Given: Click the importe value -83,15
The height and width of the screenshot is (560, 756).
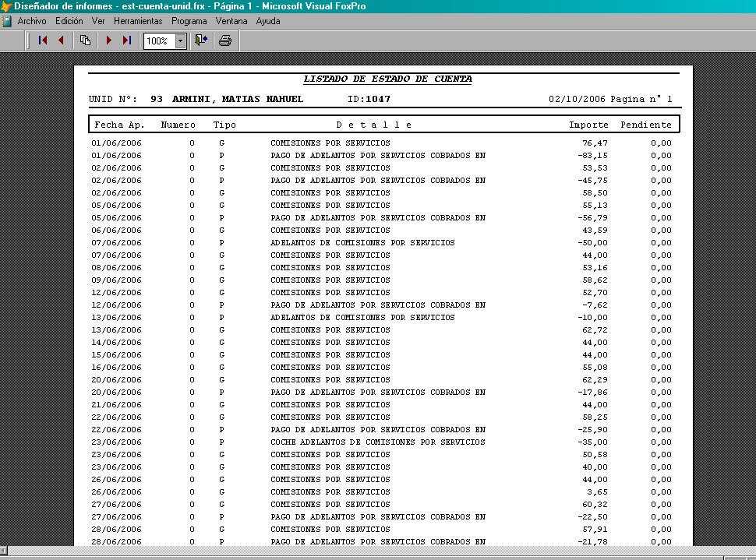Looking at the screenshot, I should coord(592,156).
